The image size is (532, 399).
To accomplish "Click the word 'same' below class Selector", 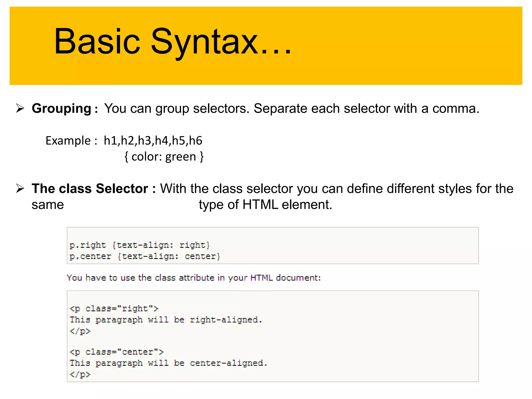I will (48, 205).
